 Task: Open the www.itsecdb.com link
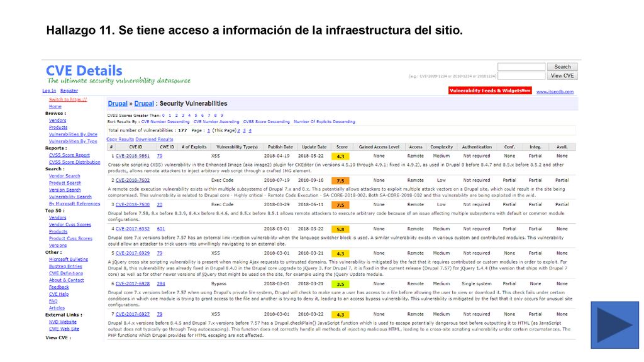coord(555,92)
